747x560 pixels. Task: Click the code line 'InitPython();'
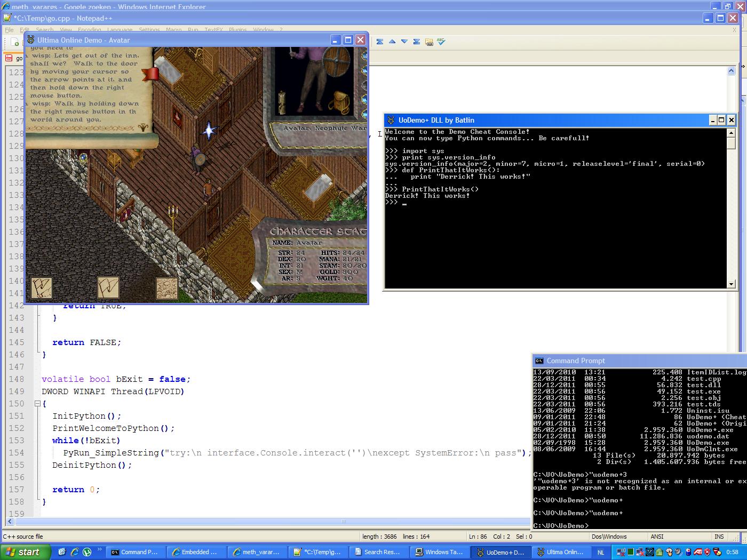click(86, 416)
